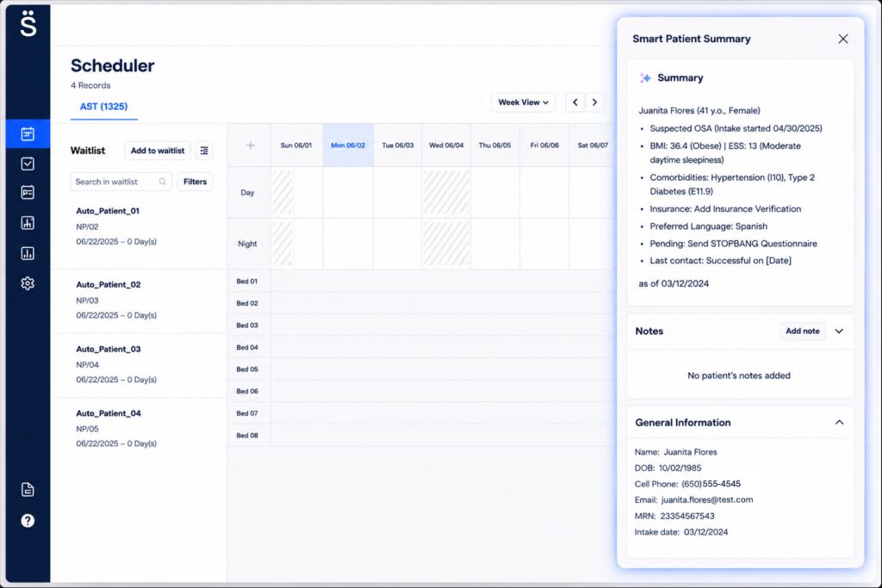The width and height of the screenshot is (882, 588).
Task: Open the bar chart reports icon in sidebar
Action: (28, 253)
